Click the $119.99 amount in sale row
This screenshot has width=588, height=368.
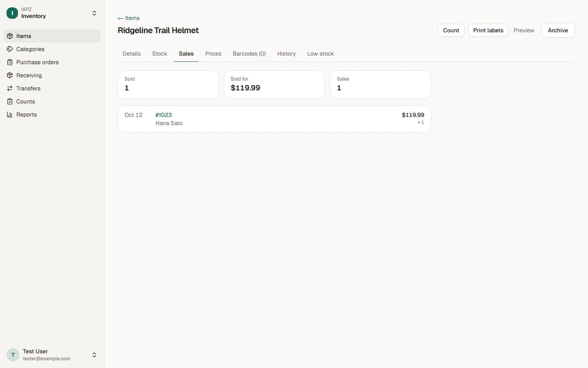click(413, 115)
